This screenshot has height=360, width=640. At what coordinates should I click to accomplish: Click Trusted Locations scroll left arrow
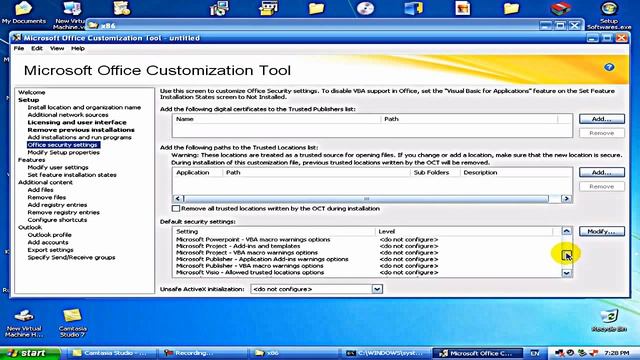(178, 199)
